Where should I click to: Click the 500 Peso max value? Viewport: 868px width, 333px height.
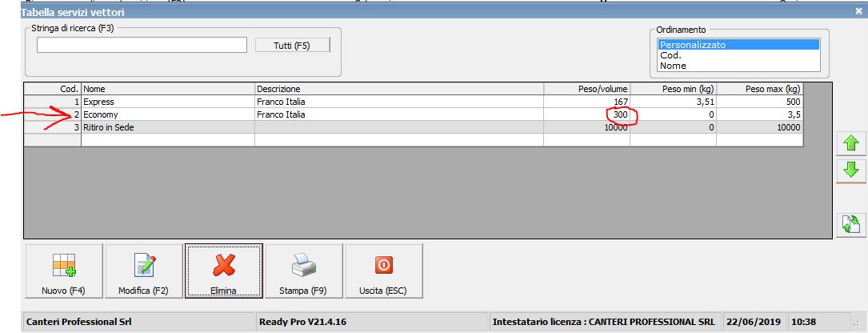click(759, 102)
